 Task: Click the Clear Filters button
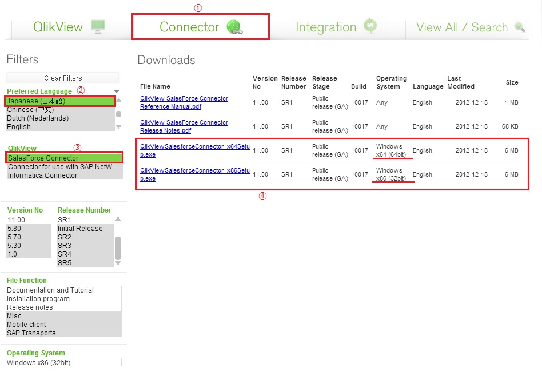point(63,78)
